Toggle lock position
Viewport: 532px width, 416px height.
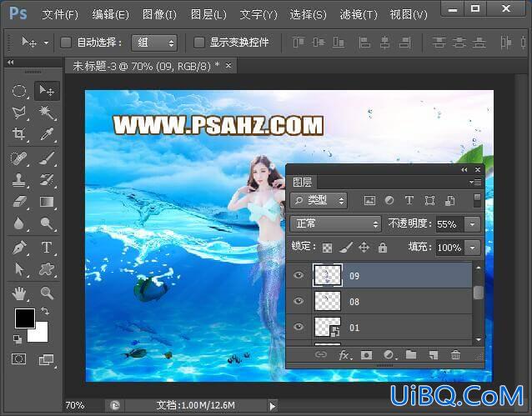(x=364, y=248)
